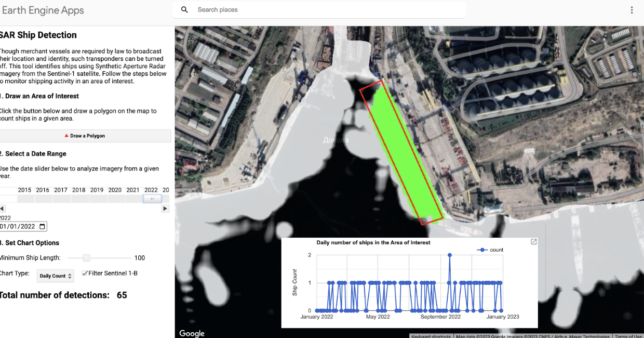Click the Minimum Ship Length slider handle

(87, 258)
